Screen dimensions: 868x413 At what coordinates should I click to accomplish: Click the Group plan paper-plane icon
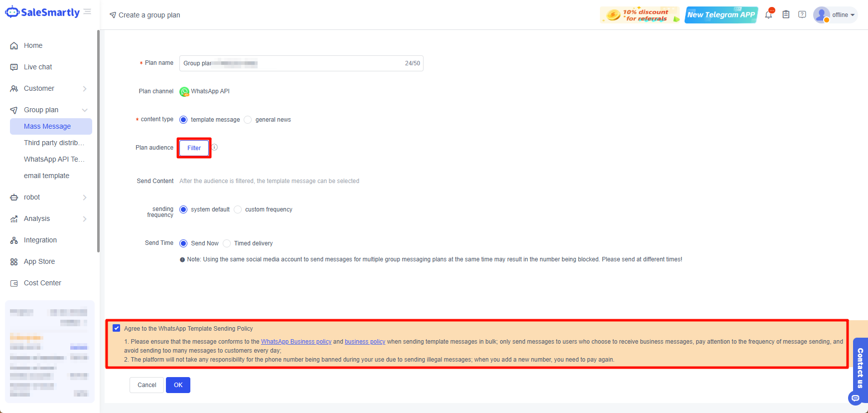pos(14,110)
